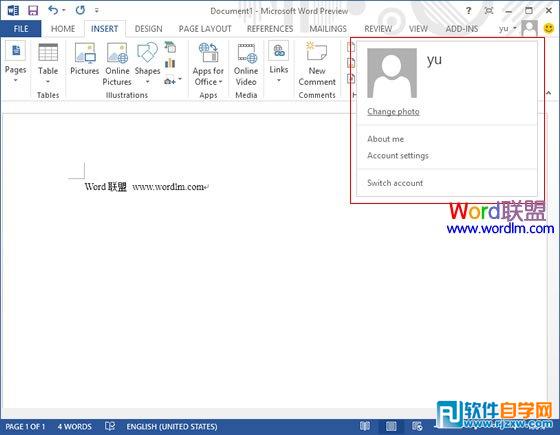This screenshot has height=435, width=560.
Task: Click the chart icon in Illustrations
Action: pos(170,64)
